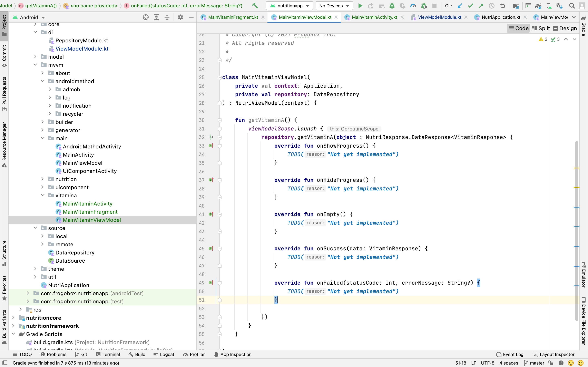Collapse the vitamina folder
Viewport: 588px width, 367px height.
pyautogui.click(x=42, y=195)
